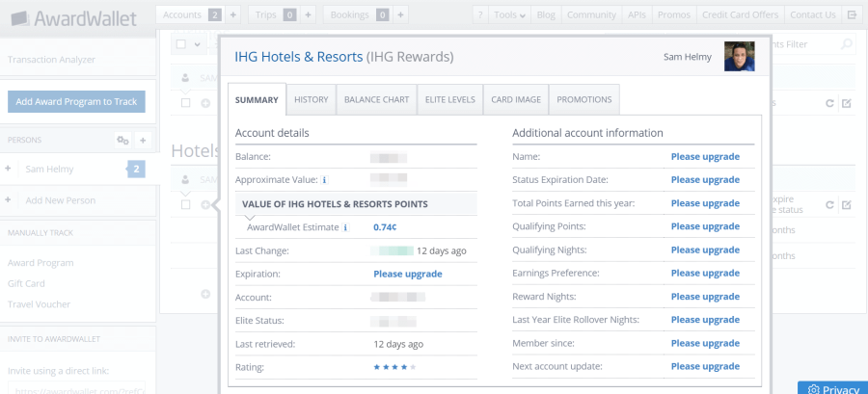Open the Tools dropdown menu
The height and width of the screenshot is (394, 868).
[510, 14]
